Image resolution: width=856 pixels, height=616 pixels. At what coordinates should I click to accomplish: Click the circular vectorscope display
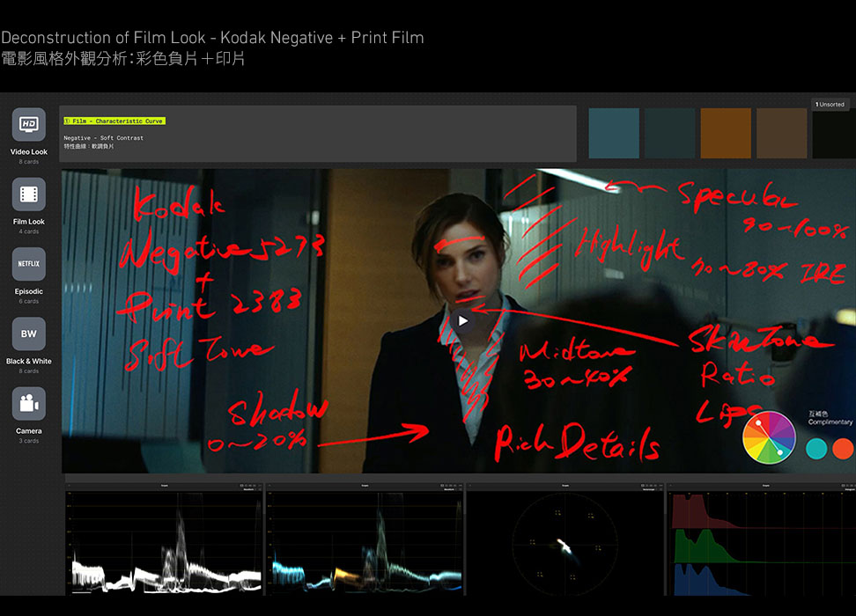564,544
